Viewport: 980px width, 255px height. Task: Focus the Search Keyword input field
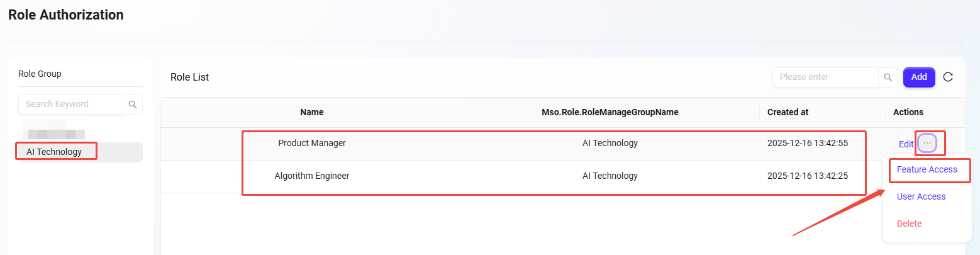tap(70, 105)
